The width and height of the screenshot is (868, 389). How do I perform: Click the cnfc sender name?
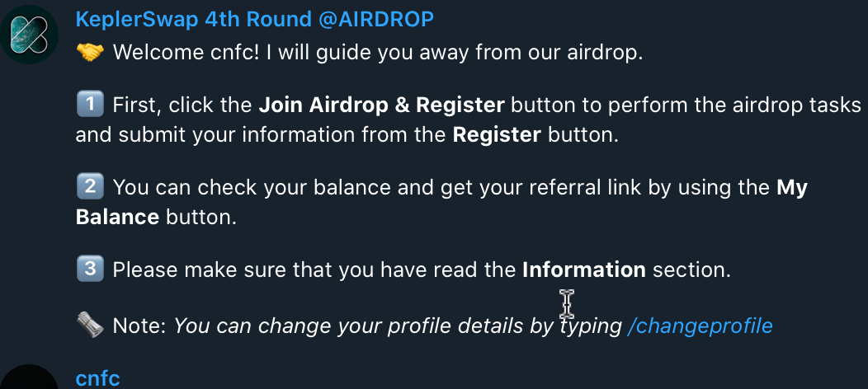point(97,379)
